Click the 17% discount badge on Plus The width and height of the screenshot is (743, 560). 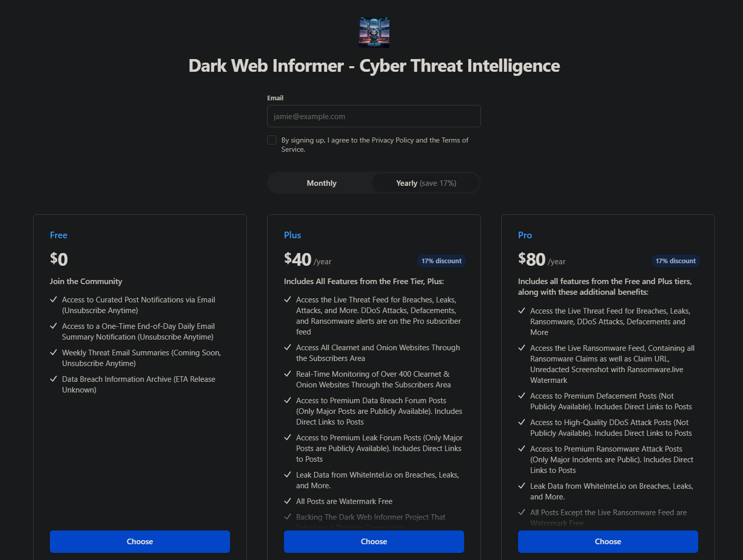441,261
